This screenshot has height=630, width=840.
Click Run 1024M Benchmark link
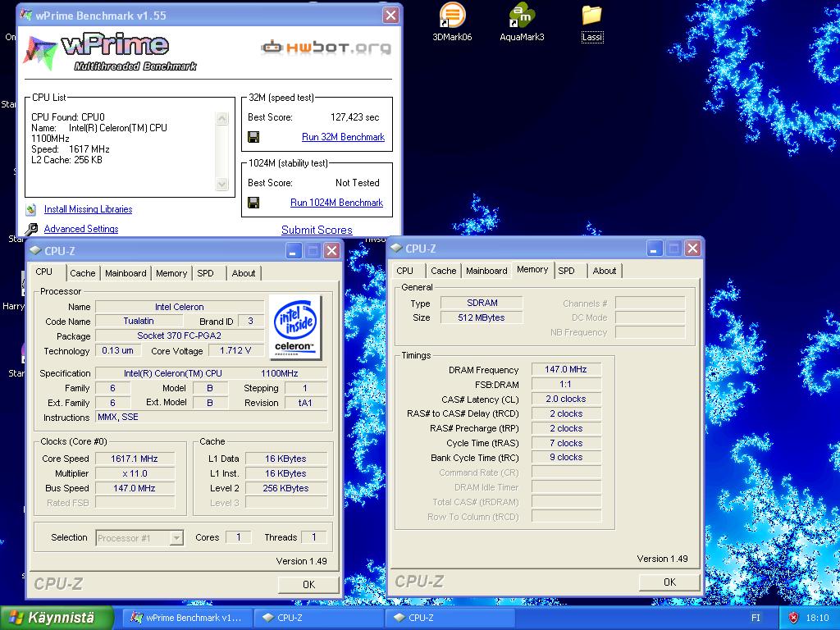(x=336, y=203)
